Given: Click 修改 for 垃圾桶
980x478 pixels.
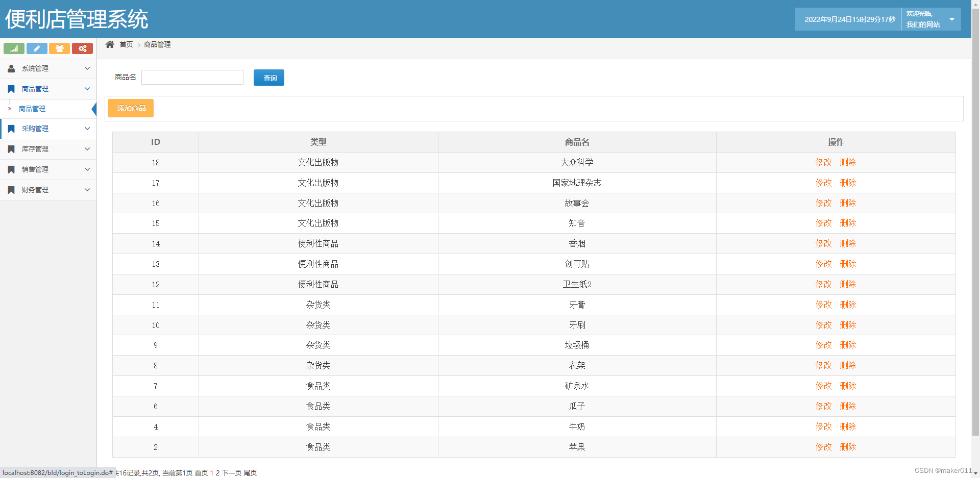Looking at the screenshot, I should [x=823, y=345].
